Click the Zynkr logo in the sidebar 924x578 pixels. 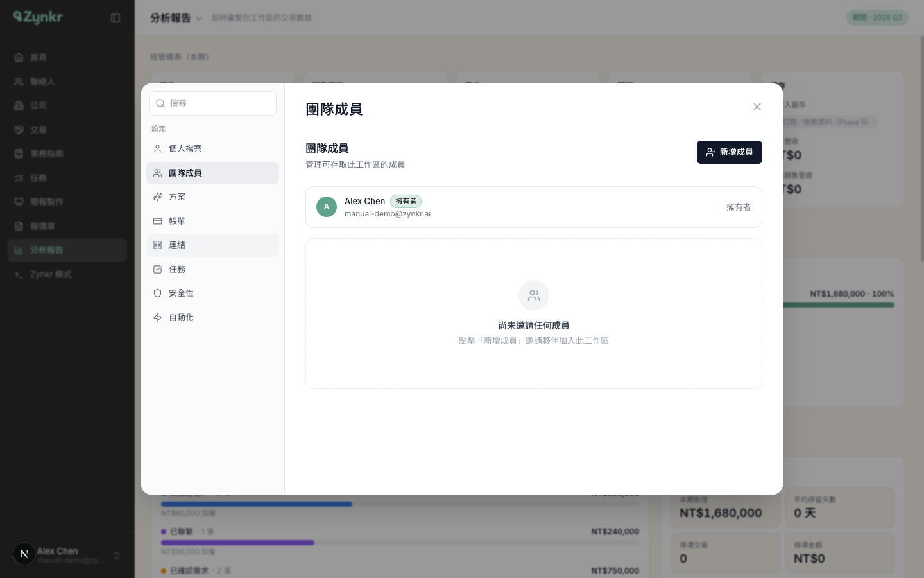tap(38, 17)
